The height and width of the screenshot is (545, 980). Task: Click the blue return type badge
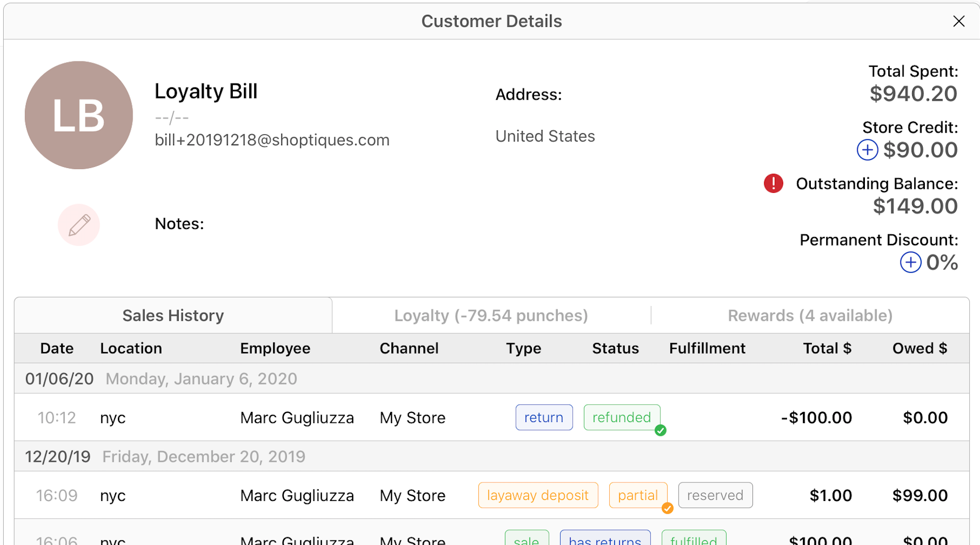pyautogui.click(x=544, y=417)
